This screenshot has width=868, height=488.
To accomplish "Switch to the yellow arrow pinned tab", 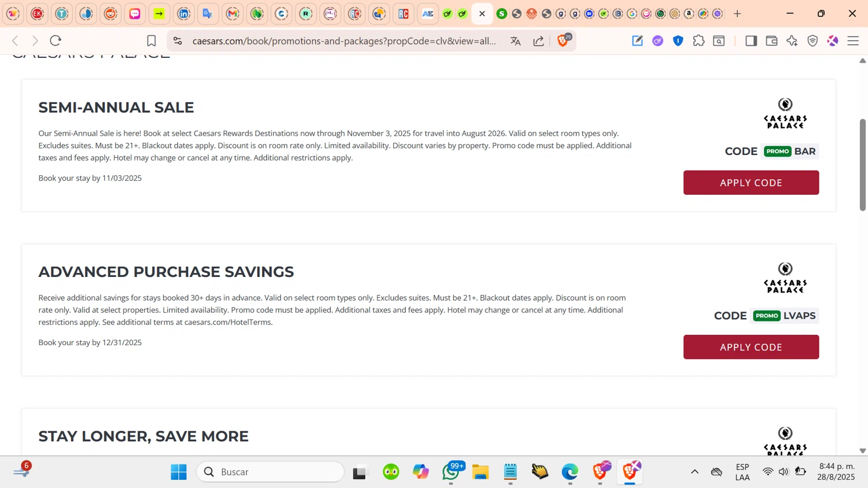I will click(x=159, y=13).
